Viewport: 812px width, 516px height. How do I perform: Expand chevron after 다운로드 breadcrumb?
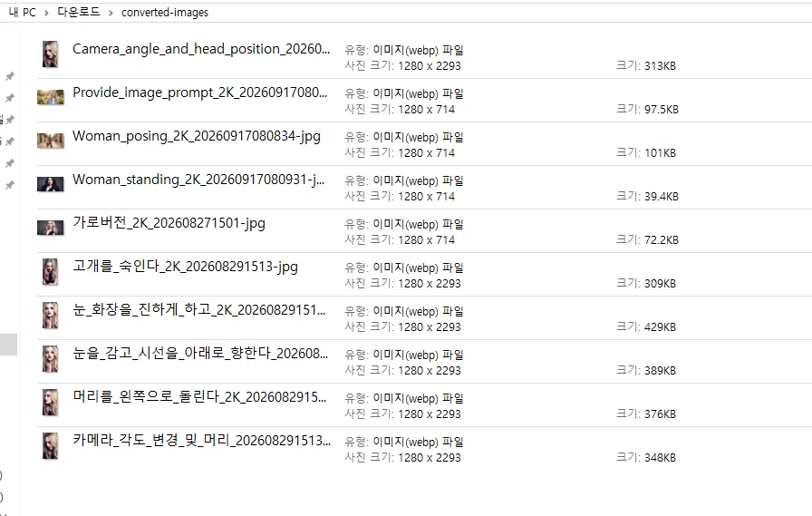pos(111,13)
